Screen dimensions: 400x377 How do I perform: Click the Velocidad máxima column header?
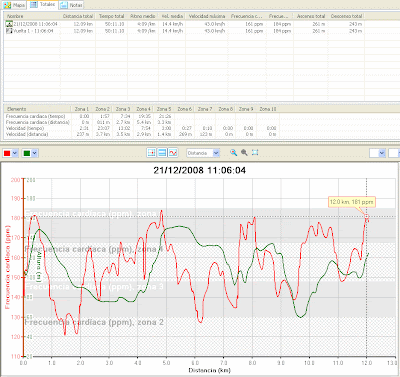207,16
